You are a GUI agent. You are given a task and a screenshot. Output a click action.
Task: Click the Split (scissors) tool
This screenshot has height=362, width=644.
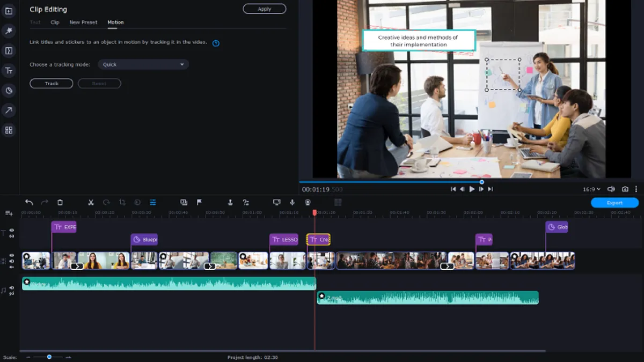[x=91, y=202]
